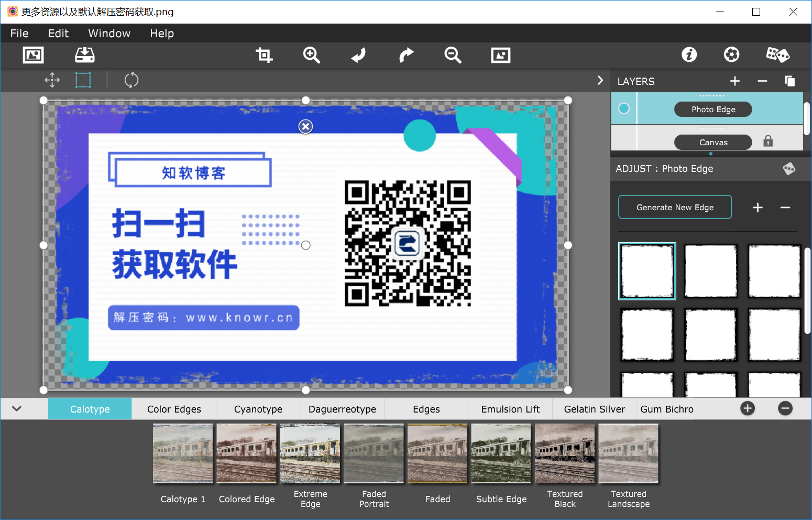Add edge with plus beside Generate
Screen dimensions: 812x520
click(x=758, y=208)
